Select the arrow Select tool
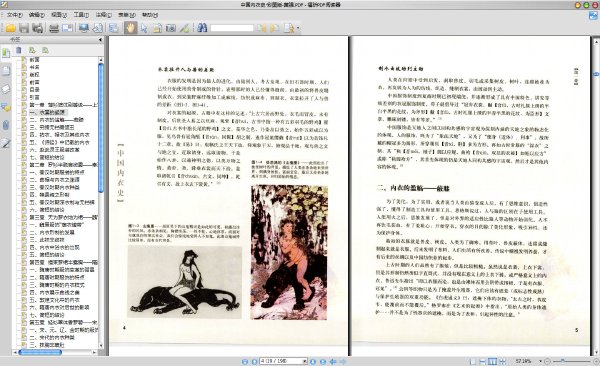This screenshot has width=600, height=366. pyautogui.click(x=144, y=28)
